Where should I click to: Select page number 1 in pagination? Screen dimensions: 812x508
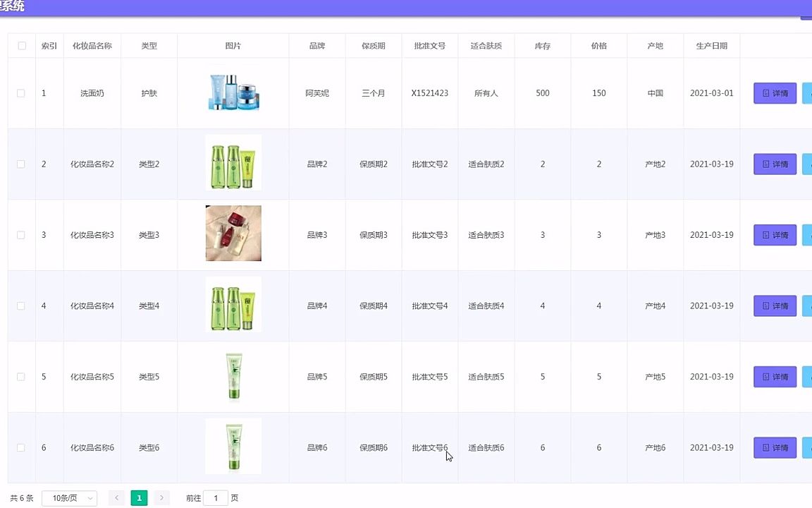click(x=139, y=497)
